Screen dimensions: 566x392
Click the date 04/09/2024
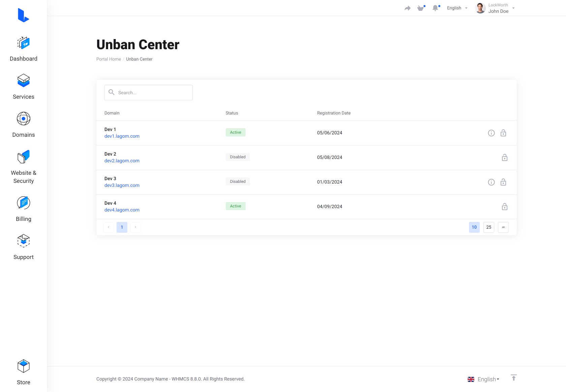[329, 206]
